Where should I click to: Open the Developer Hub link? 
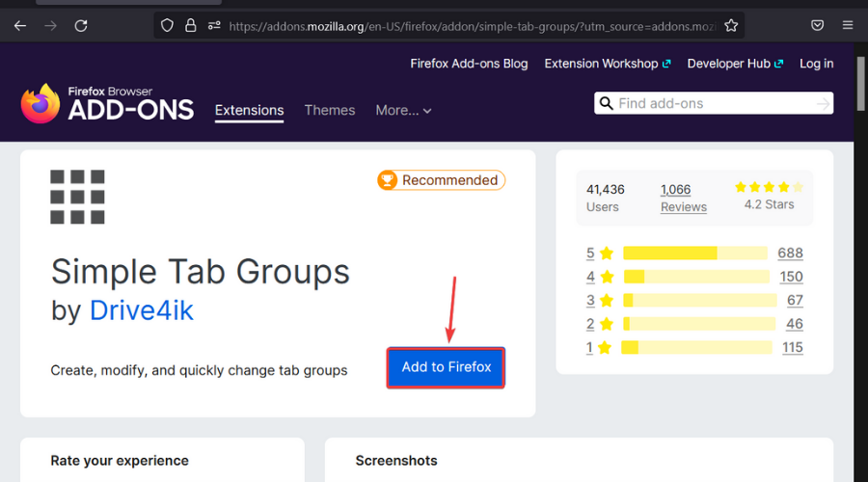click(x=735, y=64)
